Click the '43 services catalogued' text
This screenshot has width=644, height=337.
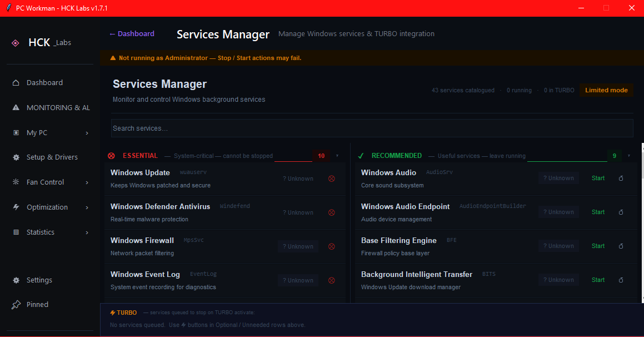(463, 91)
